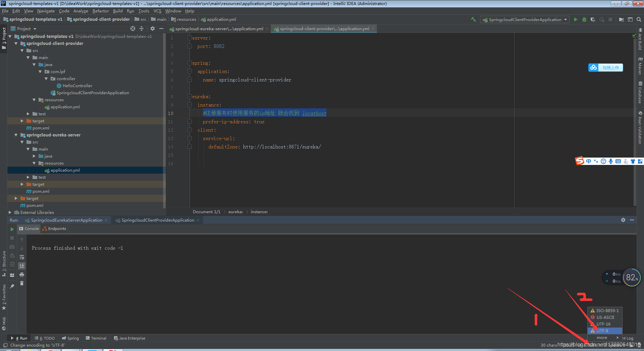The image size is (644, 351).
Task: Pin the Run tab with the pin icon
Action: 12,286
